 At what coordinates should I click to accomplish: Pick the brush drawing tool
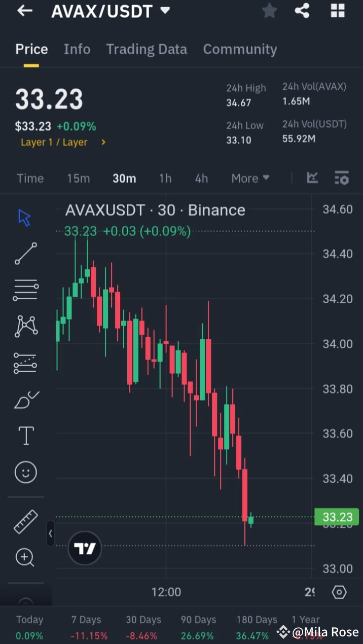point(25,399)
